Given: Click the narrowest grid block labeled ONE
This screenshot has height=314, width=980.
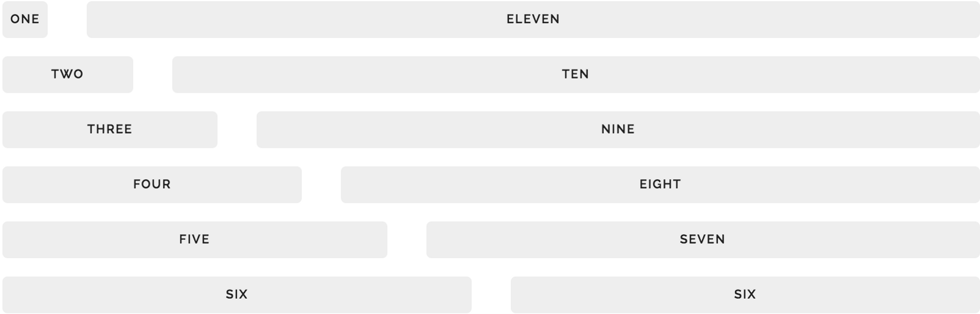Looking at the screenshot, I should click(25, 20).
